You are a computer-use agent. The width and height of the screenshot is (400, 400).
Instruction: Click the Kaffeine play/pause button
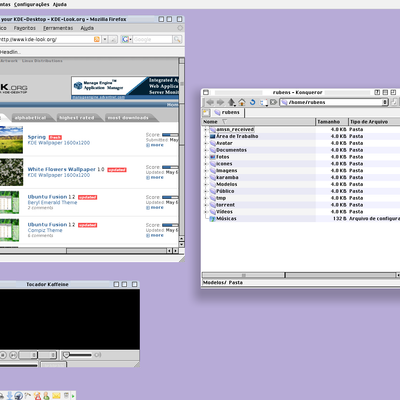(13, 355)
